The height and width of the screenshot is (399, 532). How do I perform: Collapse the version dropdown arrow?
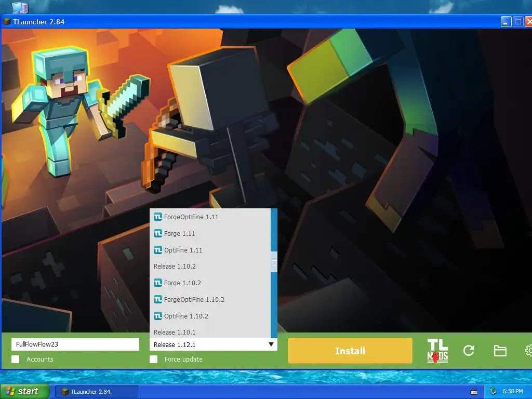coord(271,344)
